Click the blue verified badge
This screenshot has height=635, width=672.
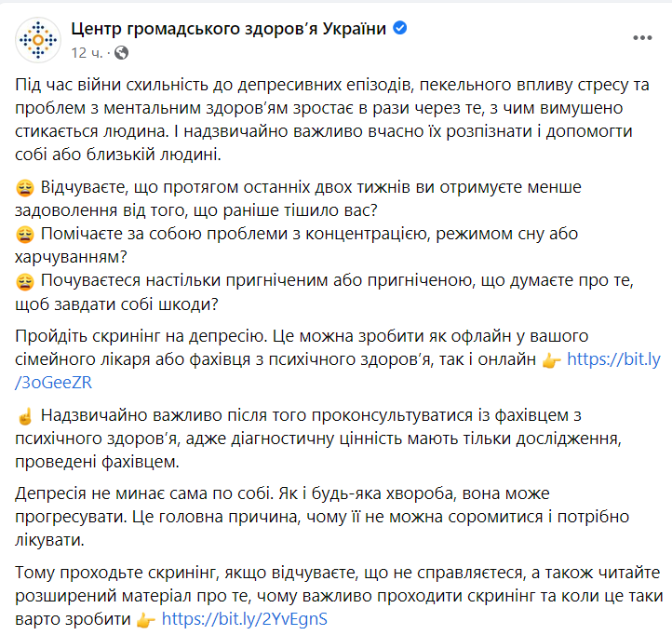pyautogui.click(x=400, y=29)
